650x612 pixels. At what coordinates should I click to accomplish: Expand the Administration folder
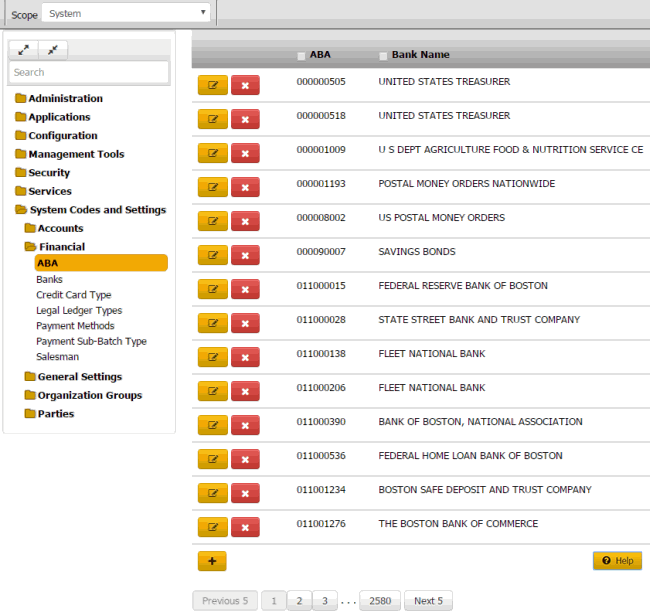point(65,98)
